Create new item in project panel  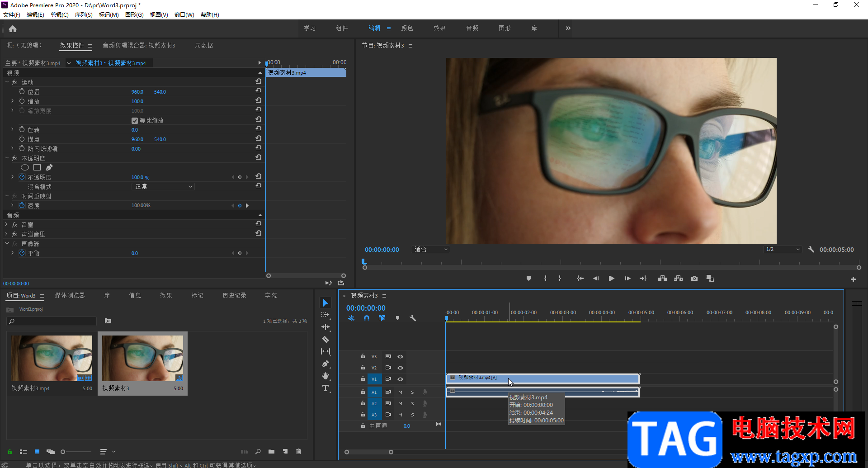point(285,451)
